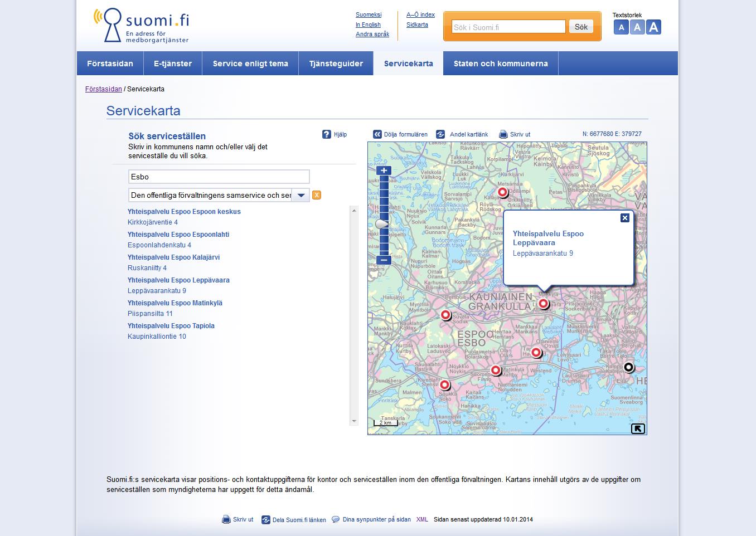Click the results list scroll up arrow

[x=353, y=211]
